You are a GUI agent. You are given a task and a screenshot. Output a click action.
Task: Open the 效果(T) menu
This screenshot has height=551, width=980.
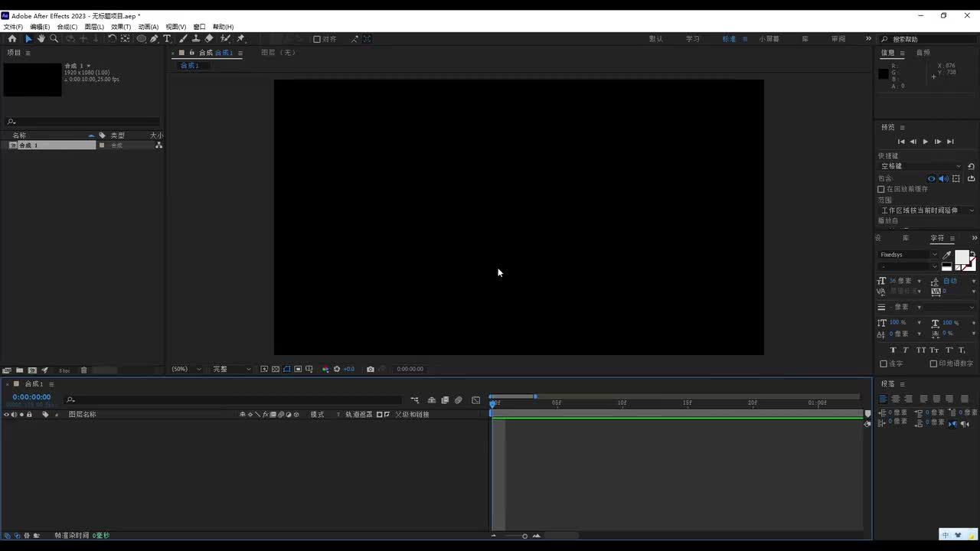coord(121,27)
